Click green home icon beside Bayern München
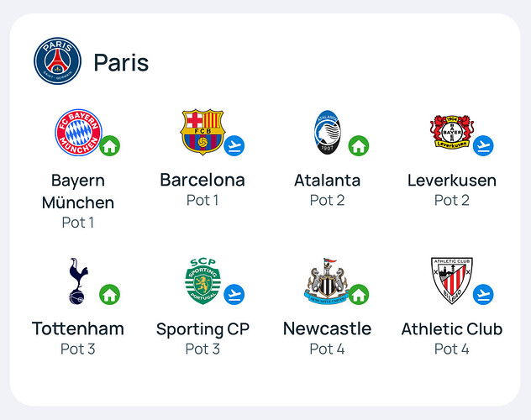531x420 pixels. tap(110, 146)
